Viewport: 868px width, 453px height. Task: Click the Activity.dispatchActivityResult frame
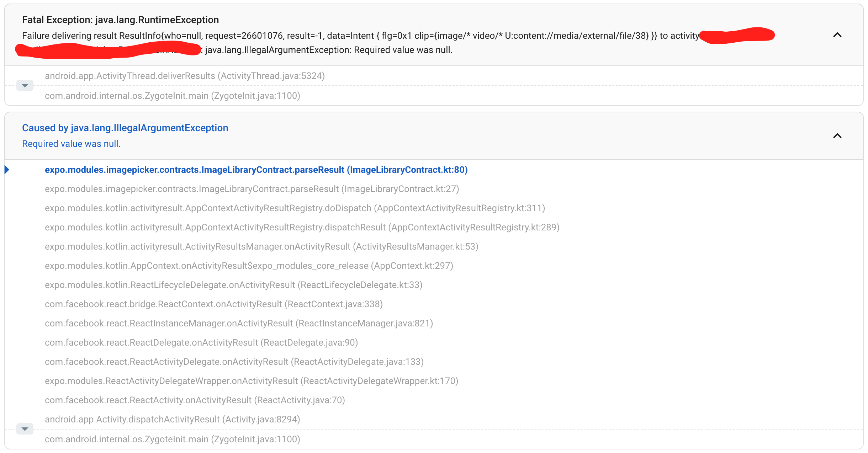172,419
